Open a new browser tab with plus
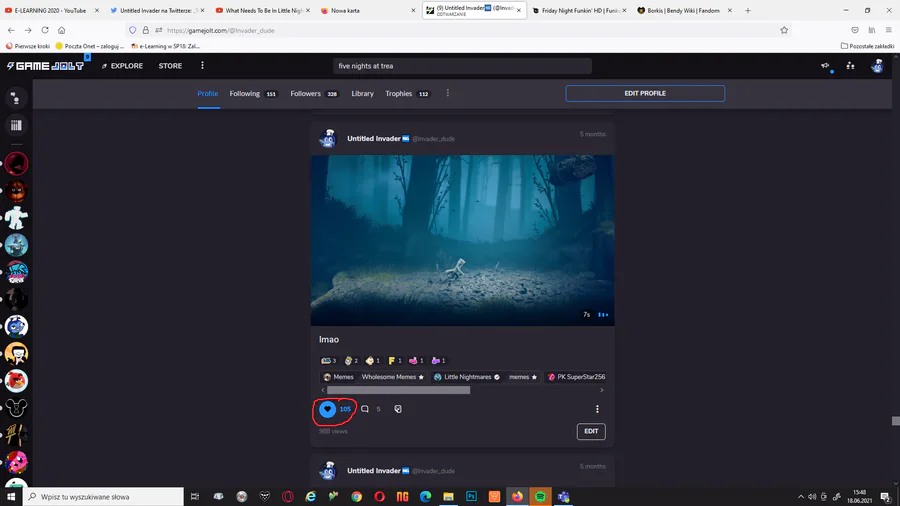 click(747, 10)
